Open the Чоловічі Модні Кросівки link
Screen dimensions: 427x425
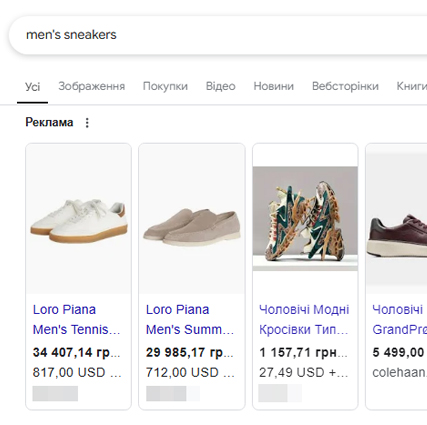[x=304, y=320]
